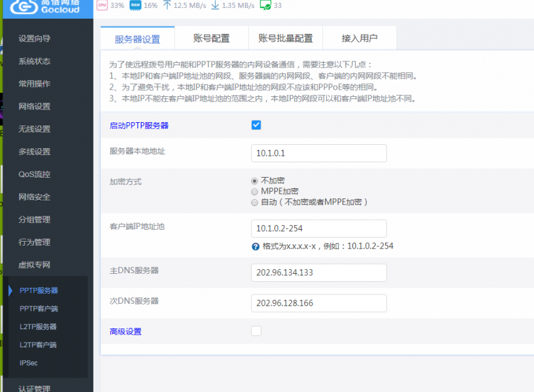Enable the 高级设置 checkbox
The height and width of the screenshot is (392, 534).
tap(256, 331)
